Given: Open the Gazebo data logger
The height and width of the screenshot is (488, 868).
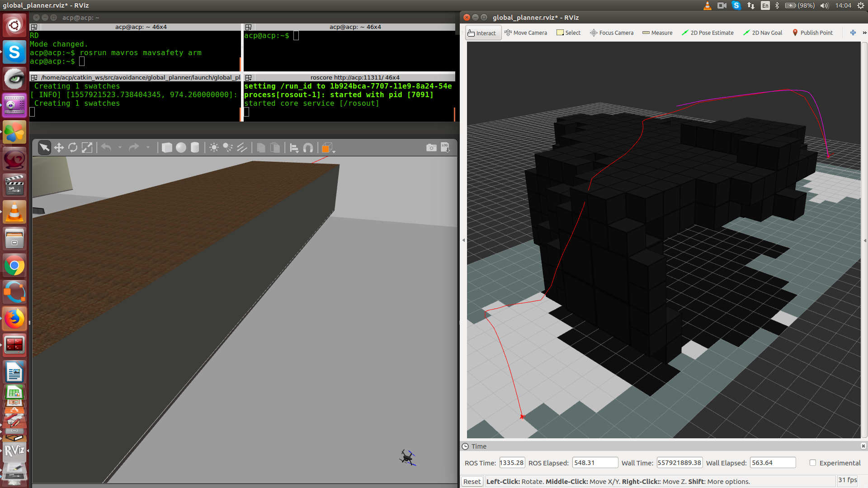Looking at the screenshot, I should click(445, 147).
